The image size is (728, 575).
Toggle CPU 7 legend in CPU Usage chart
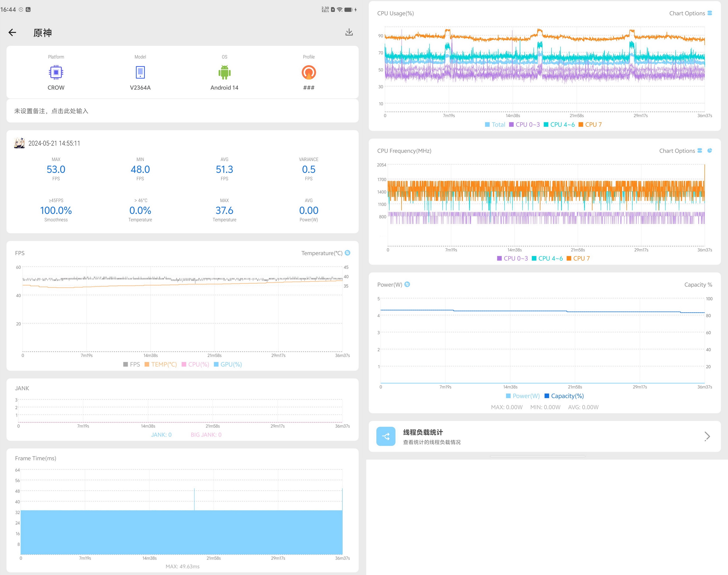[590, 125]
